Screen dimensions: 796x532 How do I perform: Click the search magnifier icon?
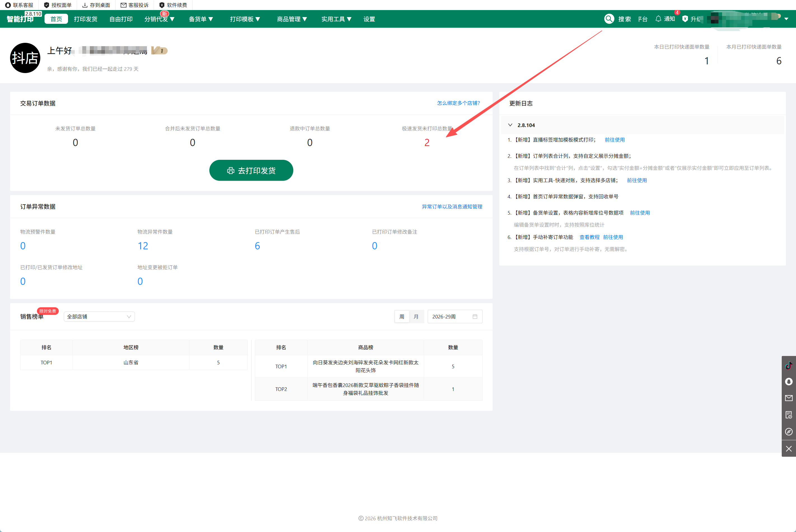tap(609, 19)
